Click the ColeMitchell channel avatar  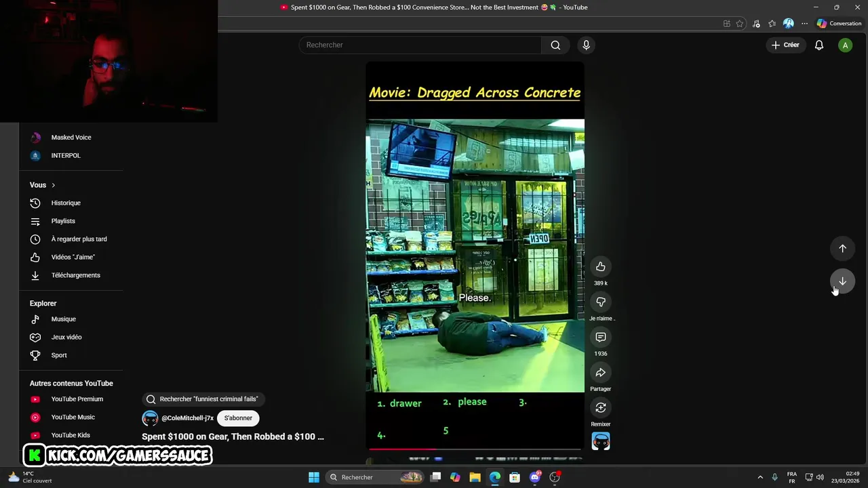pyautogui.click(x=150, y=418)
